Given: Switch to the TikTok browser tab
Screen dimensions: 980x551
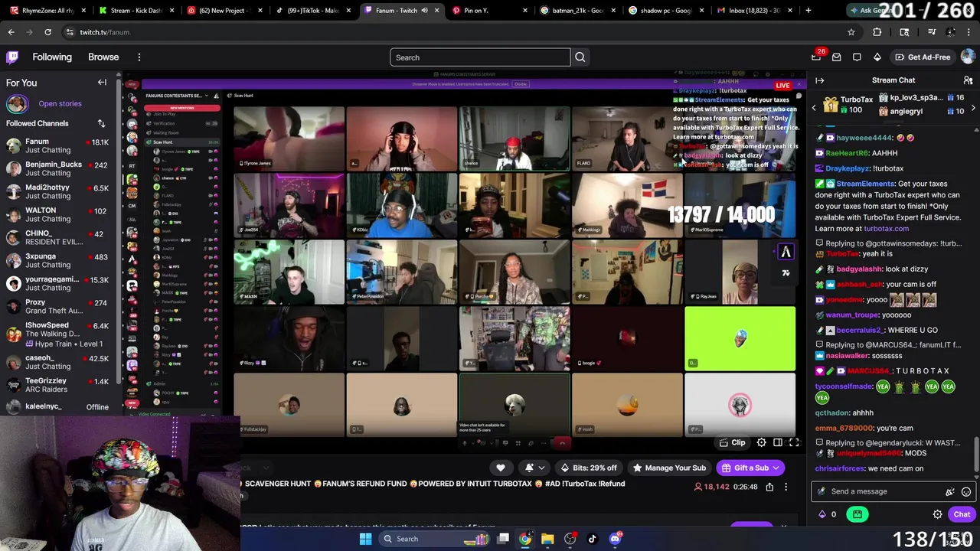Looking at the screenshot, I should tap(314, 10).
